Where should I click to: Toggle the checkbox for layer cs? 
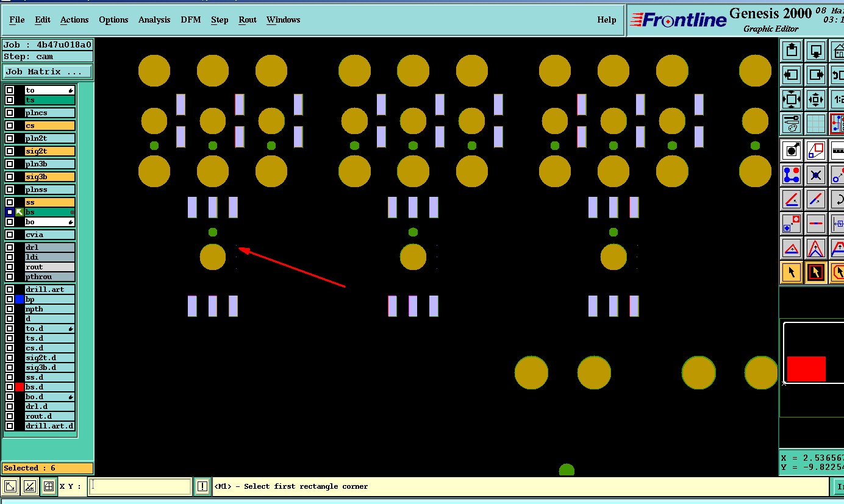[10, 126]
